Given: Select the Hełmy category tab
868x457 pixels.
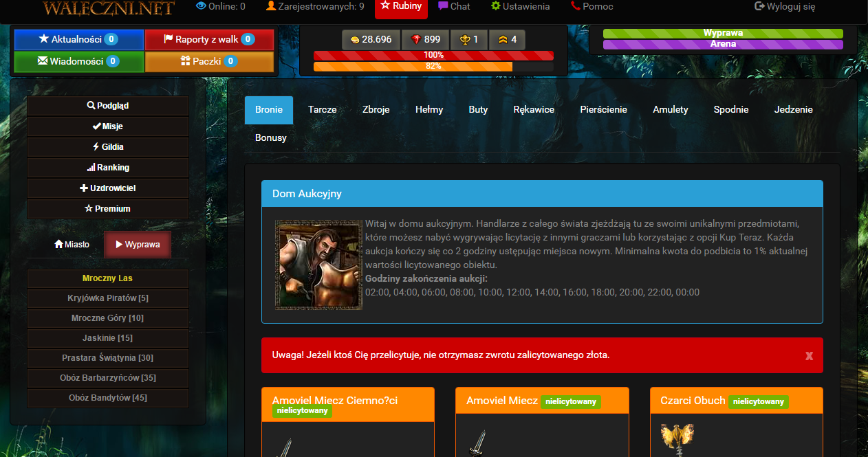Looking at the screenshot, I should coord(429,110).
